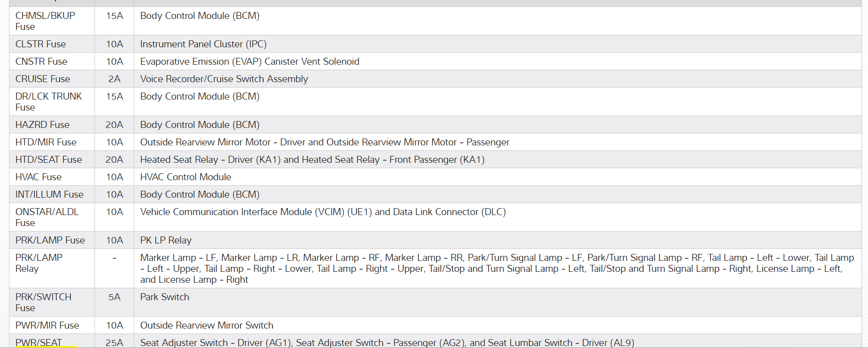Click the 20A rating beside HAZRD Fuse
The image size is (868, 348).
(x=114, y=124)
